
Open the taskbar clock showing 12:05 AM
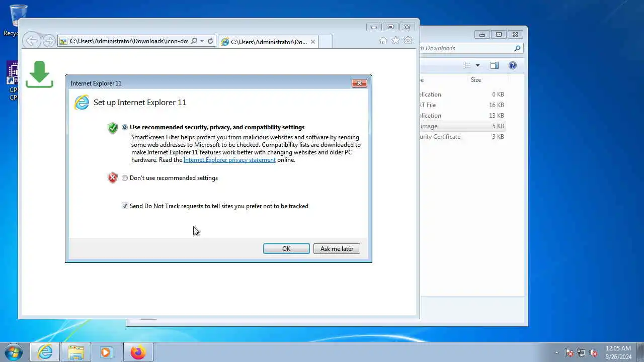pos(618,352)
